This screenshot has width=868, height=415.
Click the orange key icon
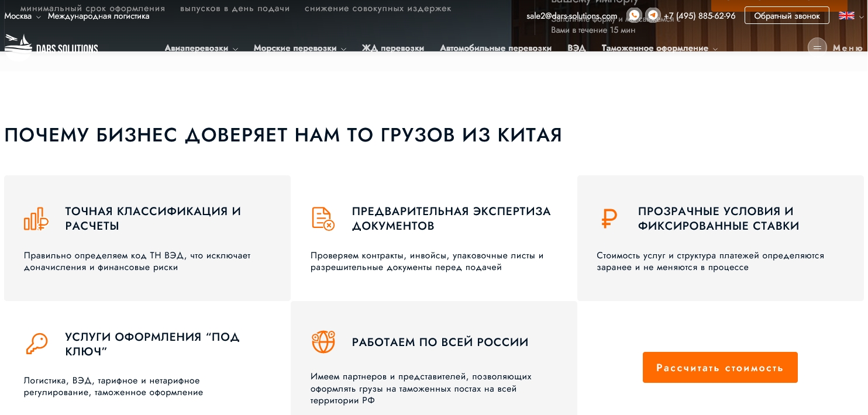[x=36, y=344]
